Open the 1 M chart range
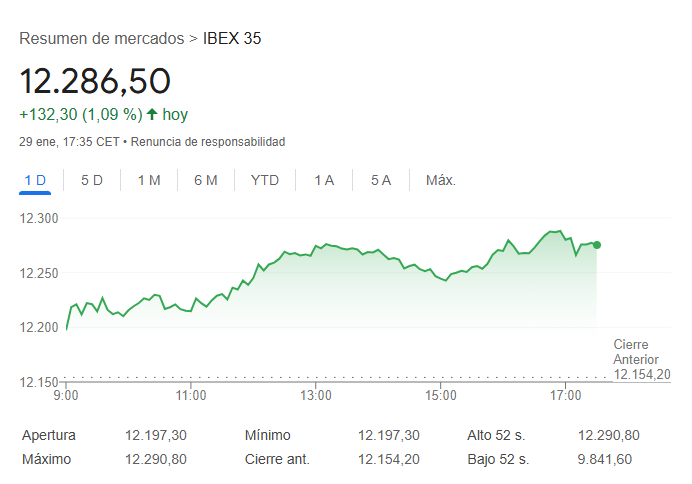This screenshot has width=692, height=484. coord(149,180)
